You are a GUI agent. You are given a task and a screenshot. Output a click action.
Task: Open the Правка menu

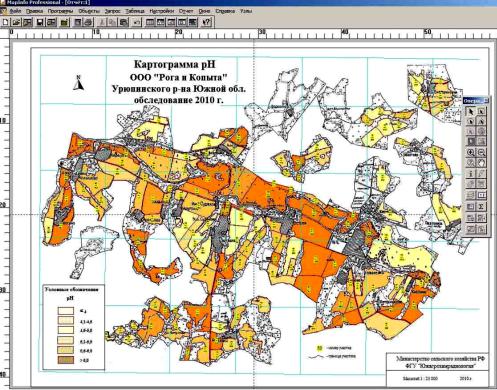tap(35, 11)
